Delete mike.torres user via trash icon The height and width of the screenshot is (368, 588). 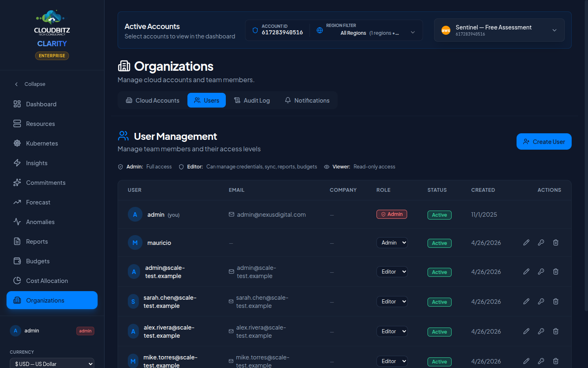tap(556, 361)
